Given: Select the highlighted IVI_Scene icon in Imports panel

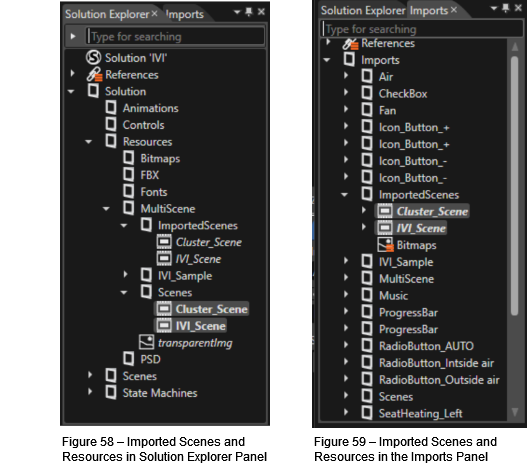Looking at the screenshot, I should (385, 228).
